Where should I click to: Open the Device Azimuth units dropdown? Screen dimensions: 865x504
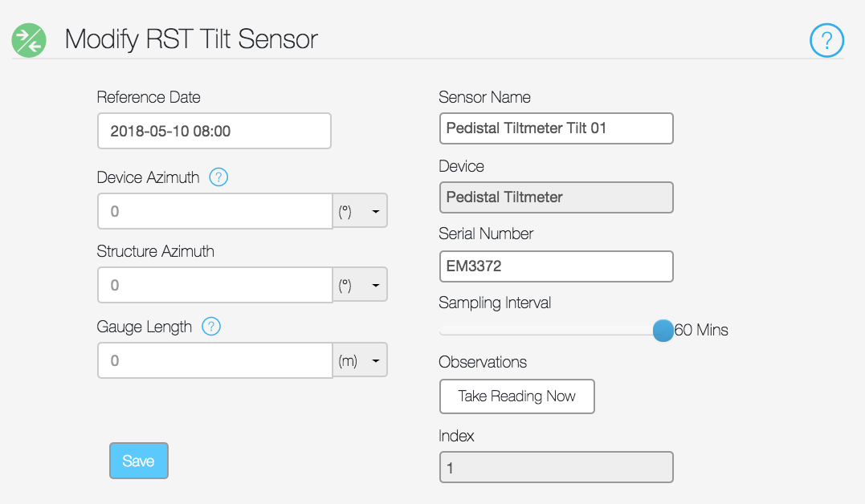[359, 210]
